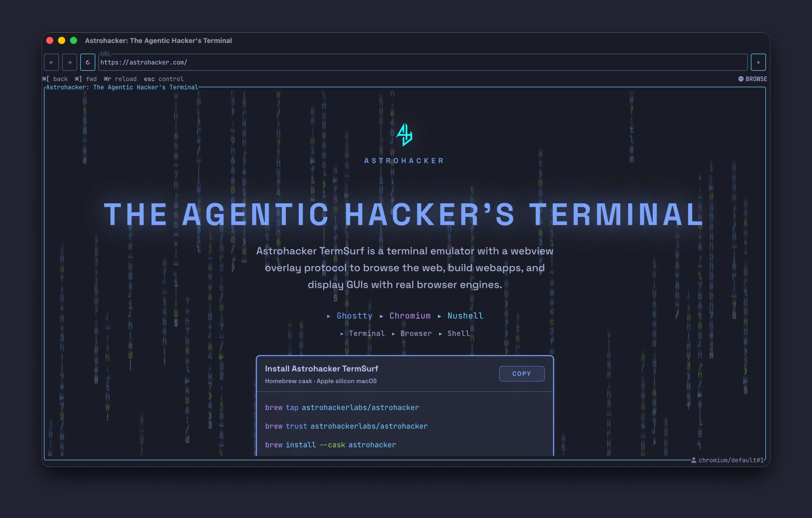Click the x button beside the URL bar
The width and height of the screenshot is (812, 518).
tap(758, 63)
